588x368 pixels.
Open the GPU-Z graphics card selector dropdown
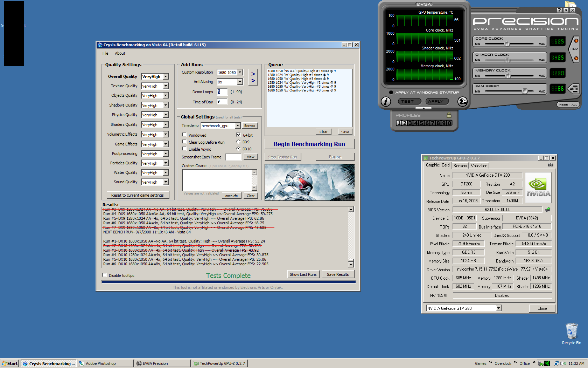498,308
